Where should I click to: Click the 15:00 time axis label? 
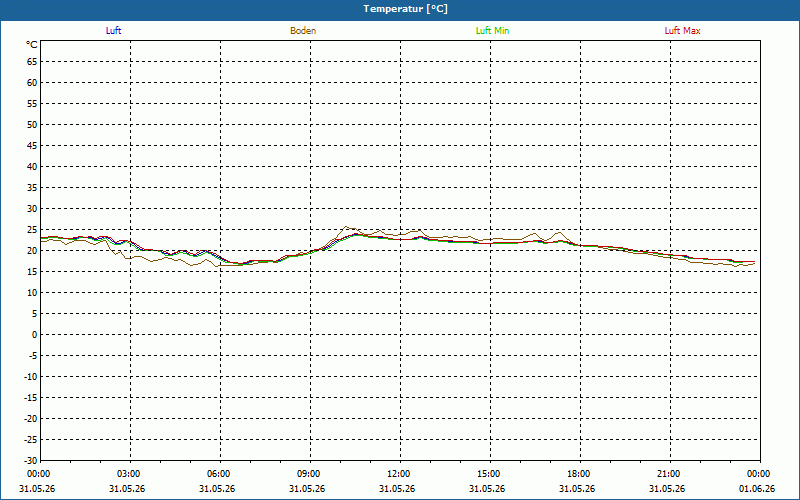[489, 474]
